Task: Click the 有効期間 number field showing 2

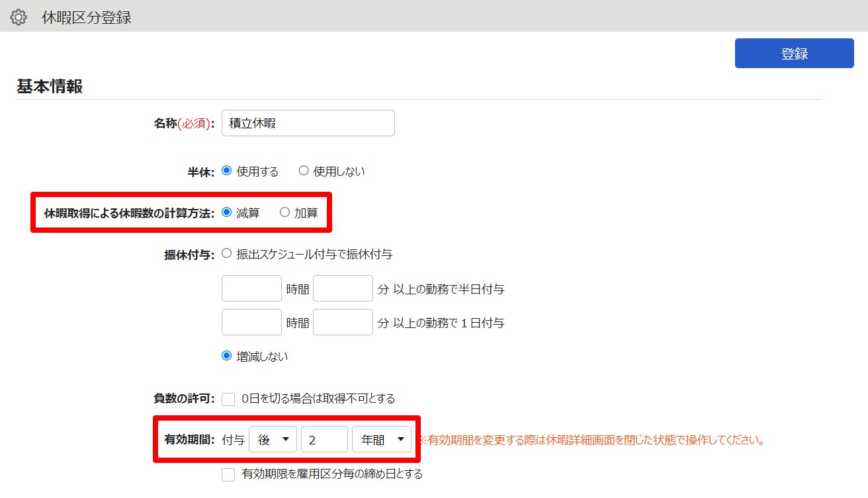Action: (324, 439)
